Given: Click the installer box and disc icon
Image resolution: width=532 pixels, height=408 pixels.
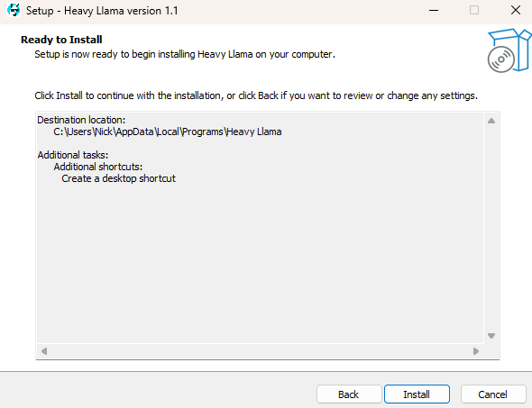Looking at the screenshot, I should (x=509, y=50).
